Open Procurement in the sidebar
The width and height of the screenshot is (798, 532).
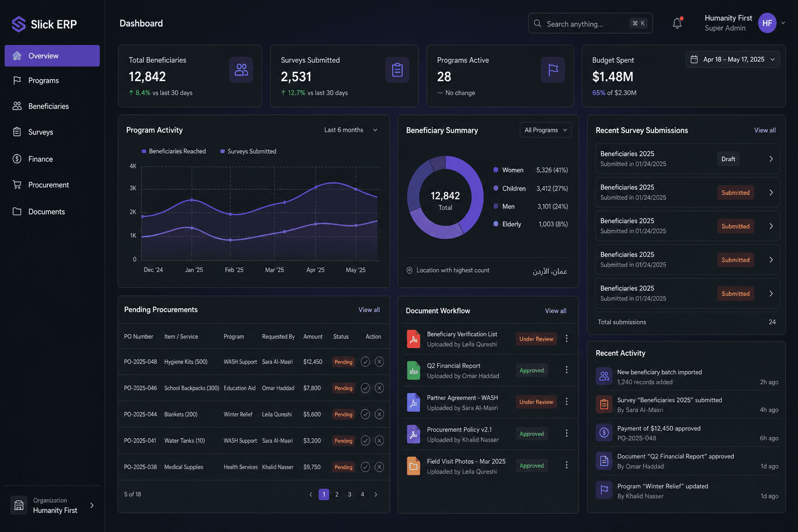click(52, 185)
